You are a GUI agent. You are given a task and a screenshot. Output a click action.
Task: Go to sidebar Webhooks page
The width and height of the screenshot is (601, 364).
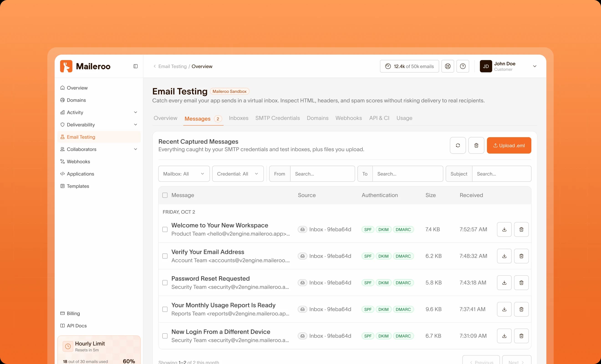click(x=99, y=161)
